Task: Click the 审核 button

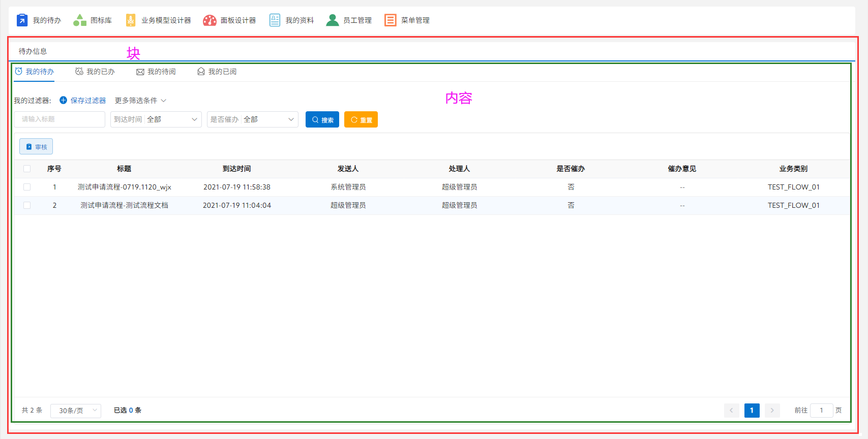Action: 36,146
